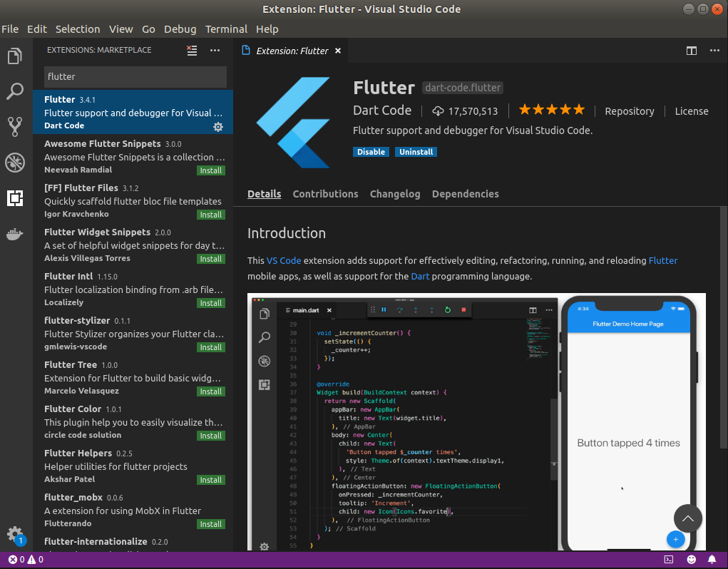The width and height of the screenshot is (728, 569).
Task: Open the Debug view in activity bar
Action: tap(15, 163)
